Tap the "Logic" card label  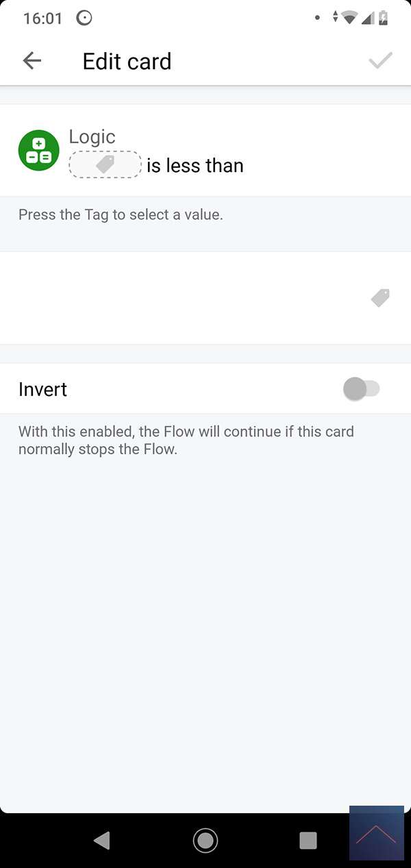point(92,137)
